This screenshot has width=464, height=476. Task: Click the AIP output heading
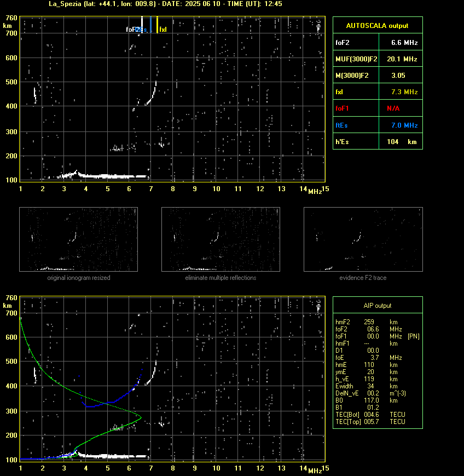[x=377, y=306]
